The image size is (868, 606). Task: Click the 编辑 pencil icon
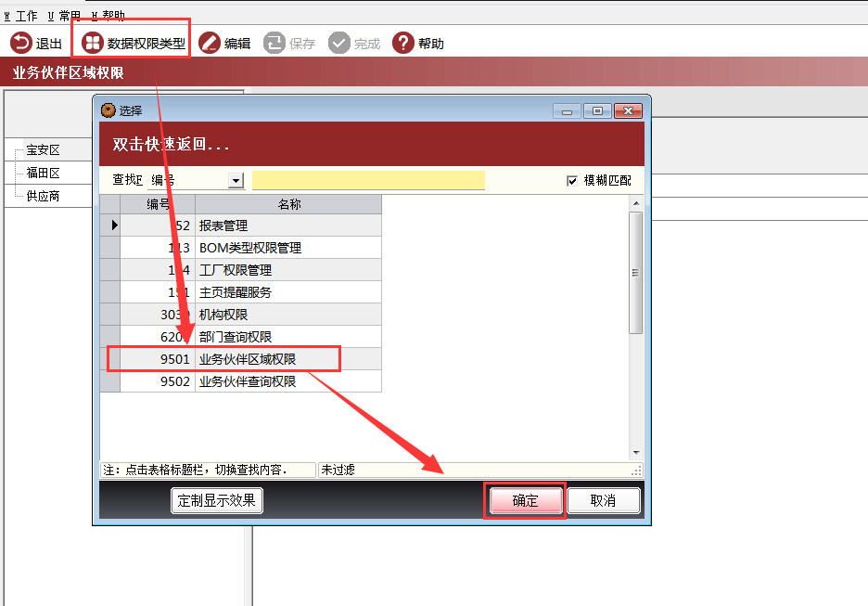pyautogui.click(x=210, y=44)
